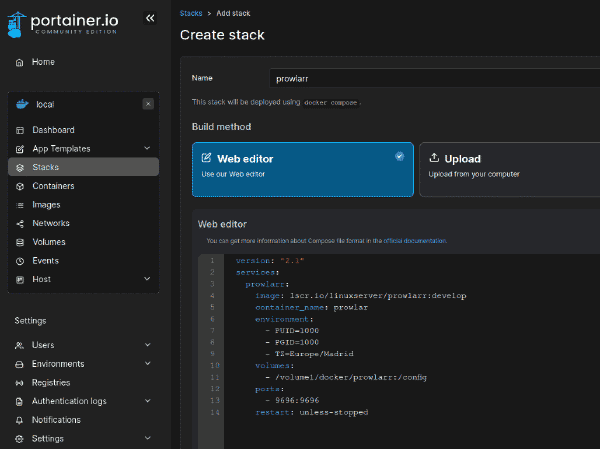
Task: Open Home in the sidebar
Action: point(43,62)
